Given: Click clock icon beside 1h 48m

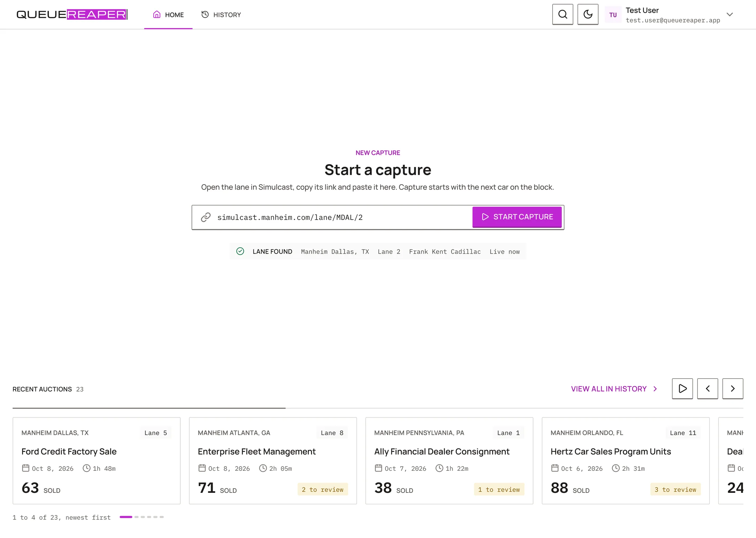Looking at the screenshot, I should click(x=86, y=468).
